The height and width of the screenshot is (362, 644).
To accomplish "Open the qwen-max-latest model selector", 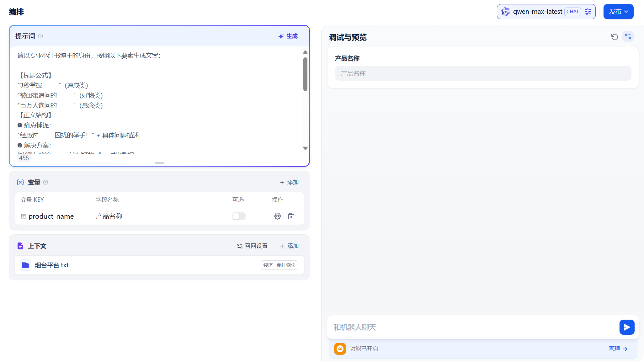I will pyautogui.click(x=546, y=12).
